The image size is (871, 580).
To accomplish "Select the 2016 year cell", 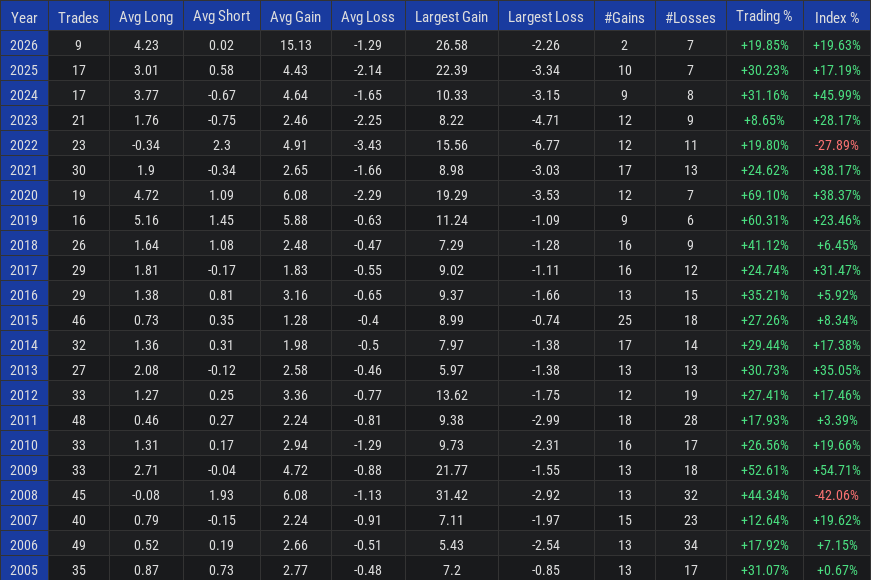I will coord(24,295).
